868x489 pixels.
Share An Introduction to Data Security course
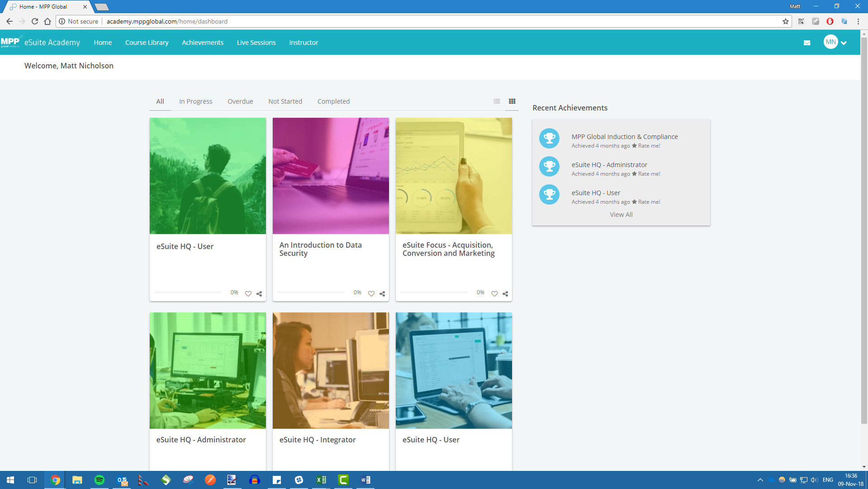(x=382, y=294)
